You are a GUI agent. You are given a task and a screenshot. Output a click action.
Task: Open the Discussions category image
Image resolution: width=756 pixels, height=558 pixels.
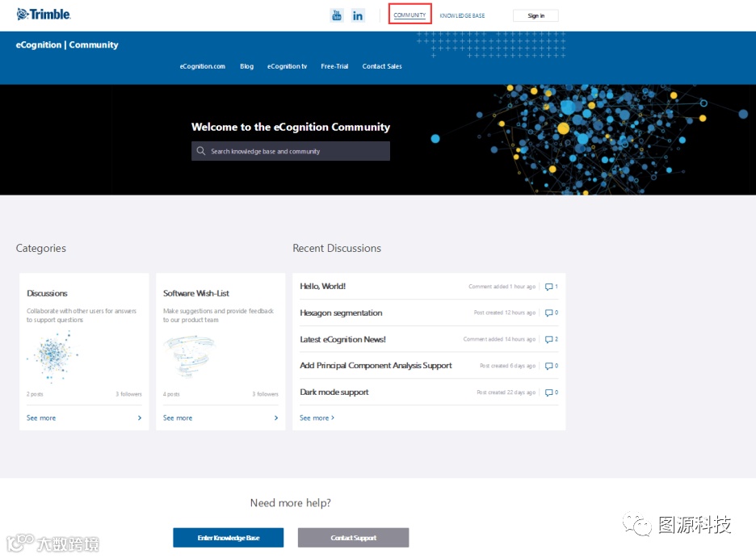click(53, 356)
